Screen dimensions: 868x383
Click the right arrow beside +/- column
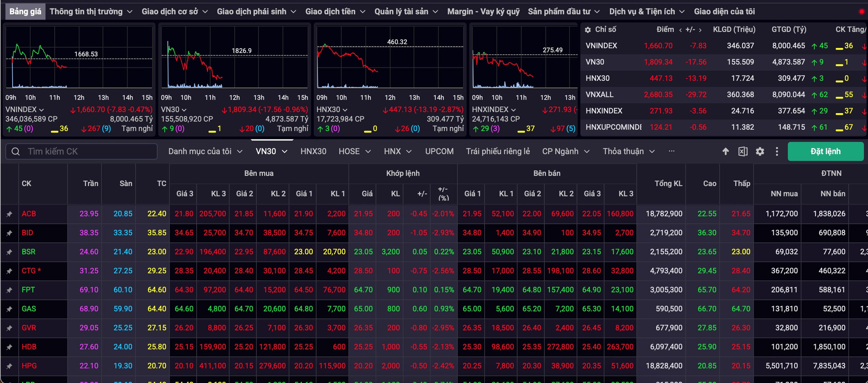[x=700, y=30]
